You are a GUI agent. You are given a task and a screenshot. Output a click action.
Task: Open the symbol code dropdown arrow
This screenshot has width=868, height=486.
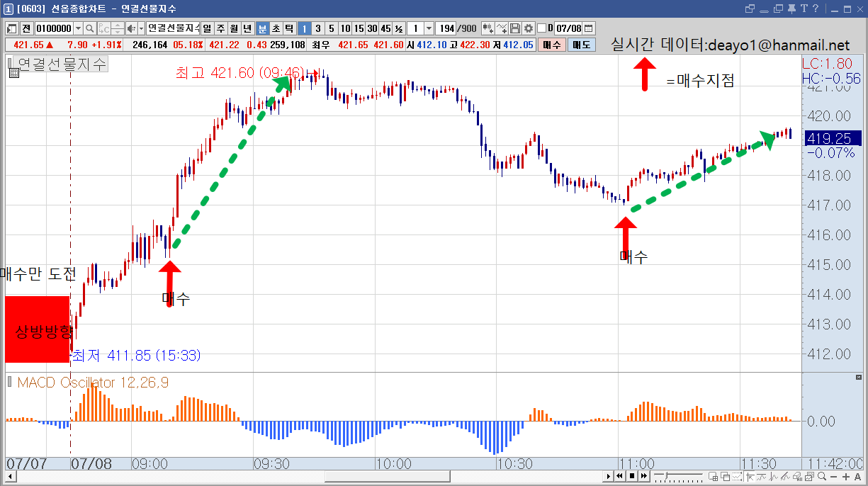click(78, 28)
